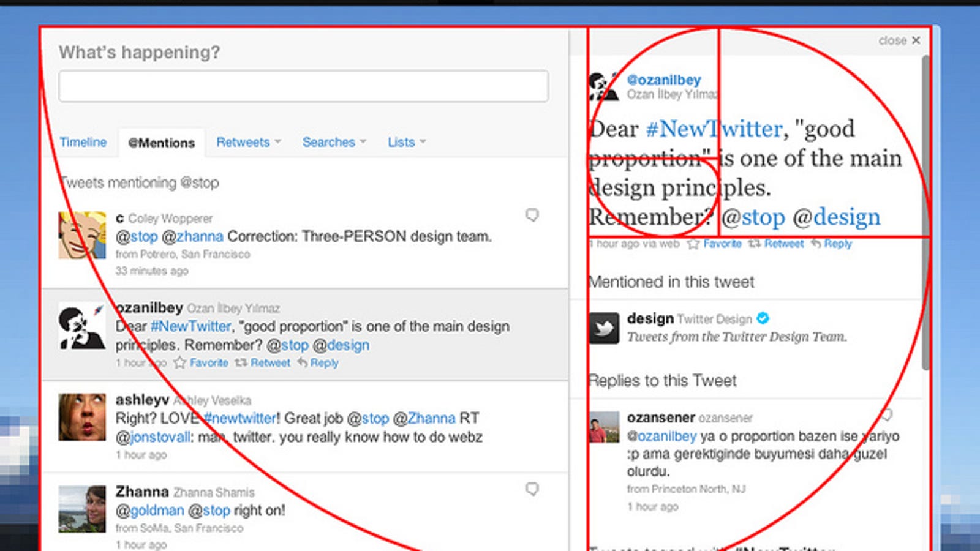Open Twitter Design bird avatar icon
The height and width of the screenshot is (551, 980).
point(604,328)
